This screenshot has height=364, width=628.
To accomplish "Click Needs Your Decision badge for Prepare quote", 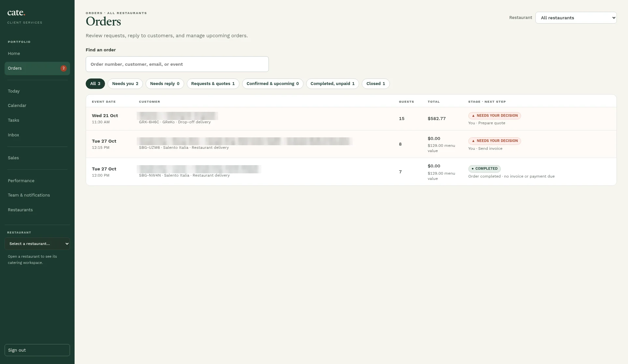I will (x=495, y=116).
